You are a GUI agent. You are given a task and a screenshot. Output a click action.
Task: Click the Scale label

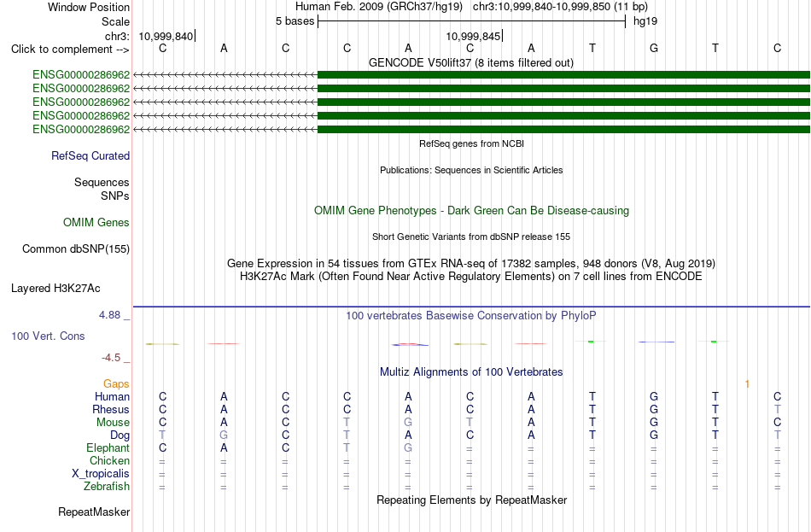coord(116,21)
